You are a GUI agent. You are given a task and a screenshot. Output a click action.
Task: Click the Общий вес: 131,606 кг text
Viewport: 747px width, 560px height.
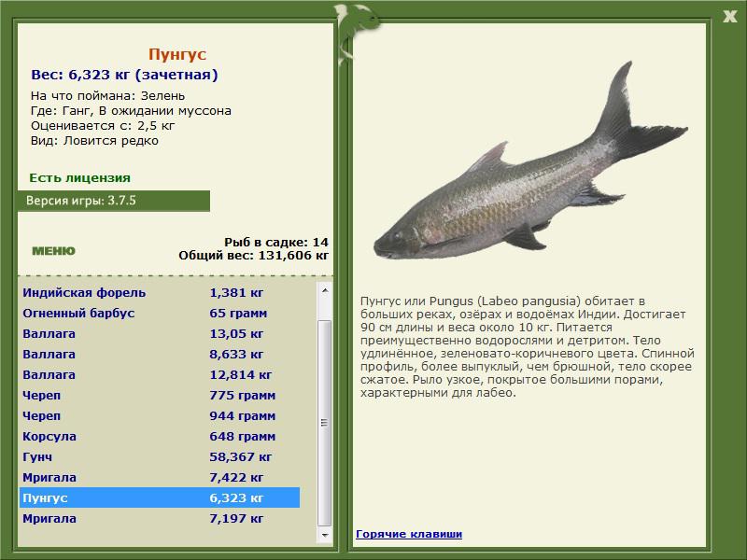253,255
